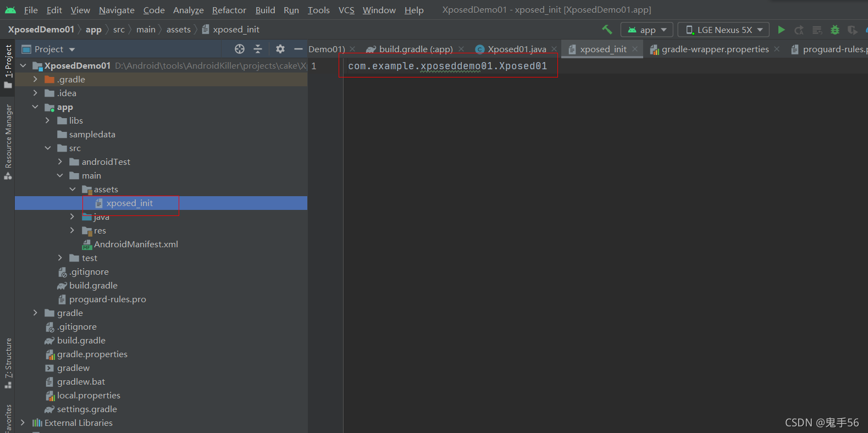This screenshot has height=433, width=868.
Task: Open the 1: Project side tool window
Action: (8, 66)
